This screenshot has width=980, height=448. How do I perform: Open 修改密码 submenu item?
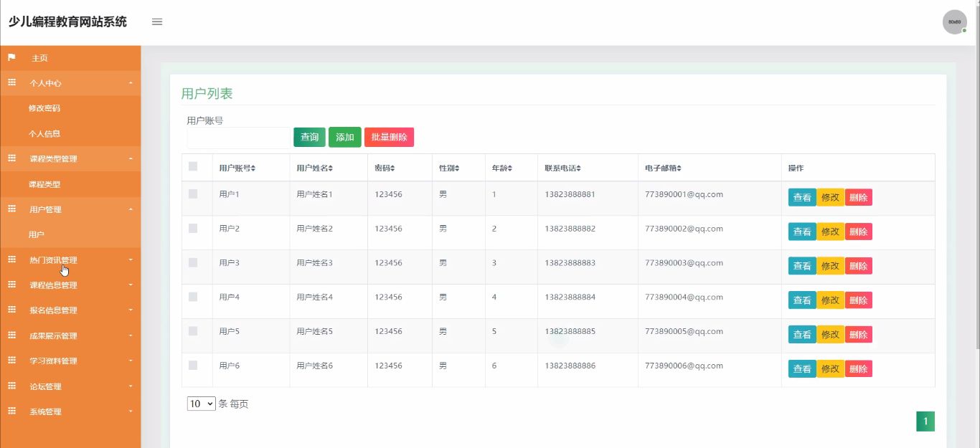[x=44, y=108]
